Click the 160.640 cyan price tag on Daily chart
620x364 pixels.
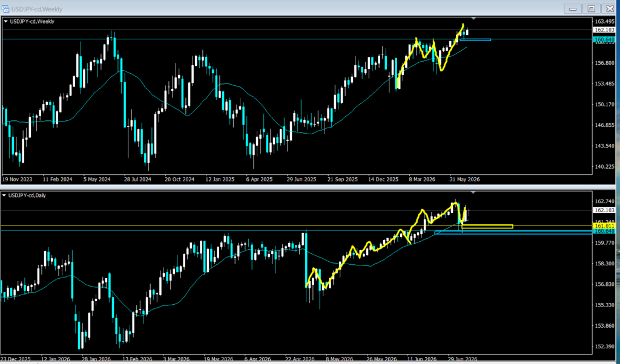click(x=604, y=231)
